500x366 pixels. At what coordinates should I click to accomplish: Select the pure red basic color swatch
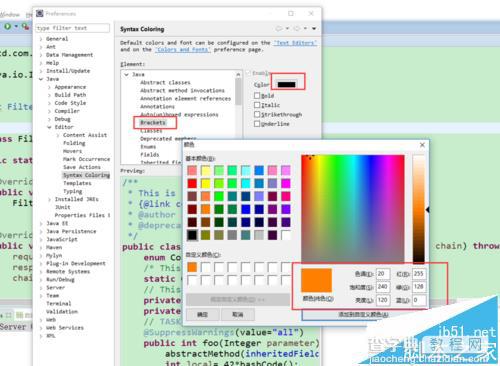192,183
